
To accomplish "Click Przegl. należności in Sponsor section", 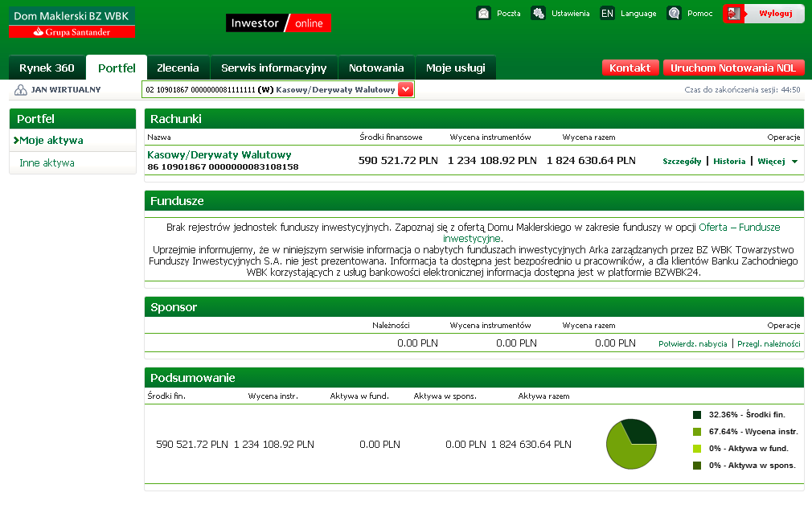I will tap(769, 344).
